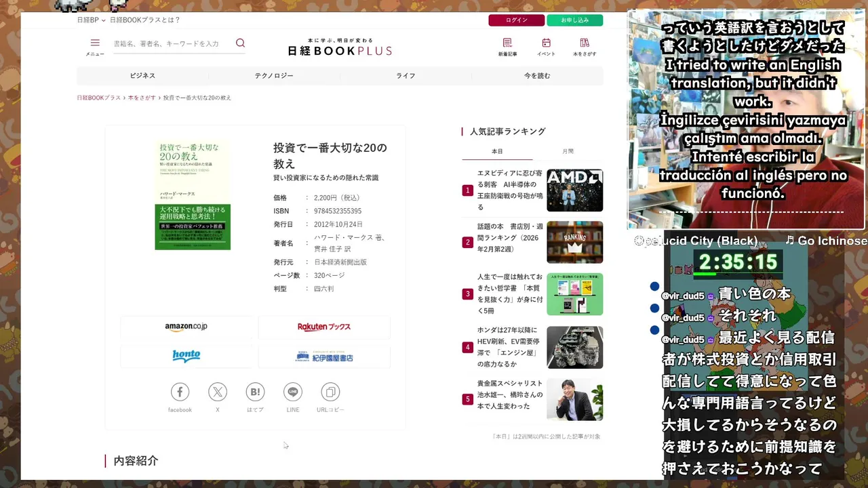Open the 哲学書 ranking article

510,293
